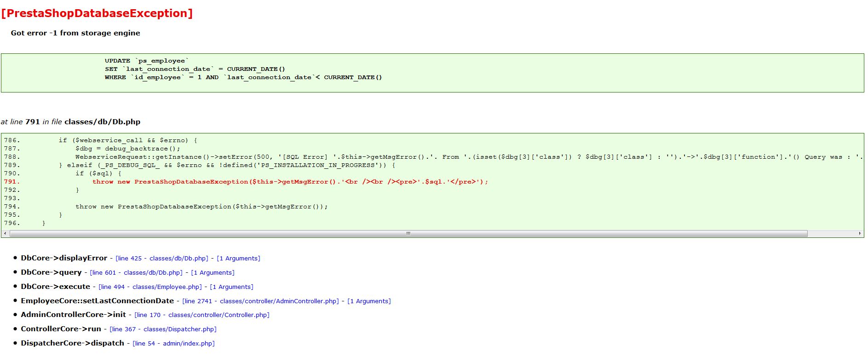Click the code box scroll left arrow
The image size is (868, 363).
(5, 234)
